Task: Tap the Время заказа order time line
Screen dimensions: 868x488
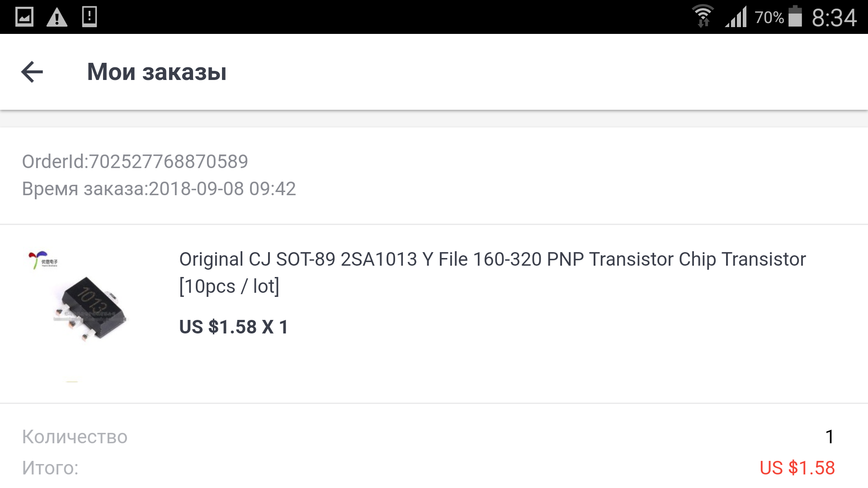Action: tap(159, 189)
